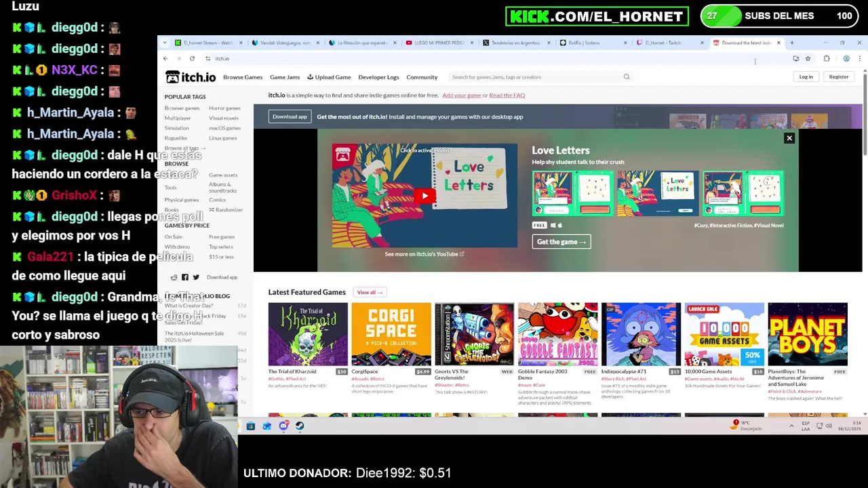Click the Log in button

806,77
